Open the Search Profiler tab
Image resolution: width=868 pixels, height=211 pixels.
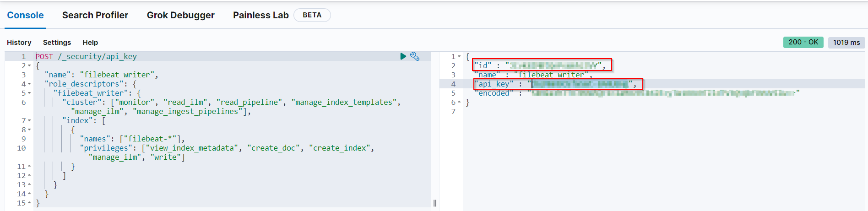pyautogui.click(x=95, y=15)
